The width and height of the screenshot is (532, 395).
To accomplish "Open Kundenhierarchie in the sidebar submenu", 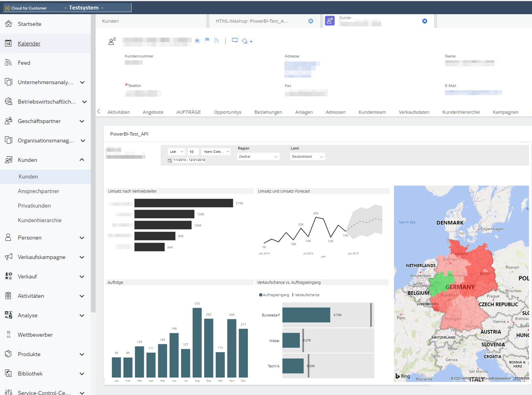I will [x=40, y=220].
